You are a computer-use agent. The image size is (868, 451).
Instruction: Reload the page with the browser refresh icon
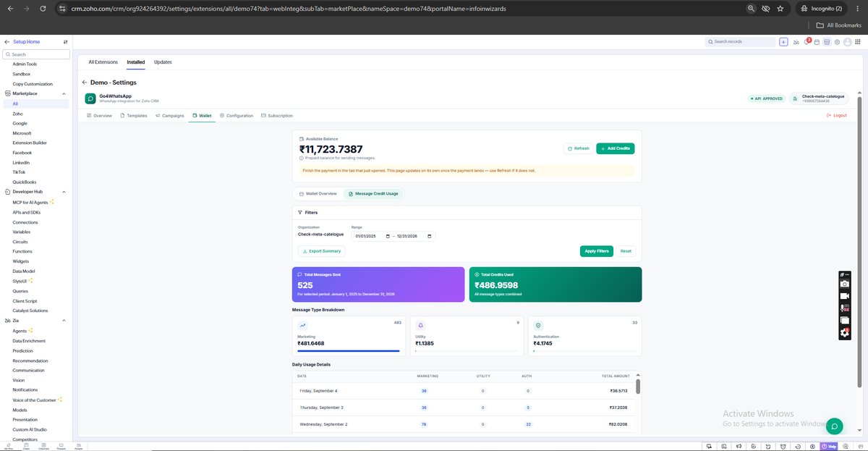coord(43,9)
